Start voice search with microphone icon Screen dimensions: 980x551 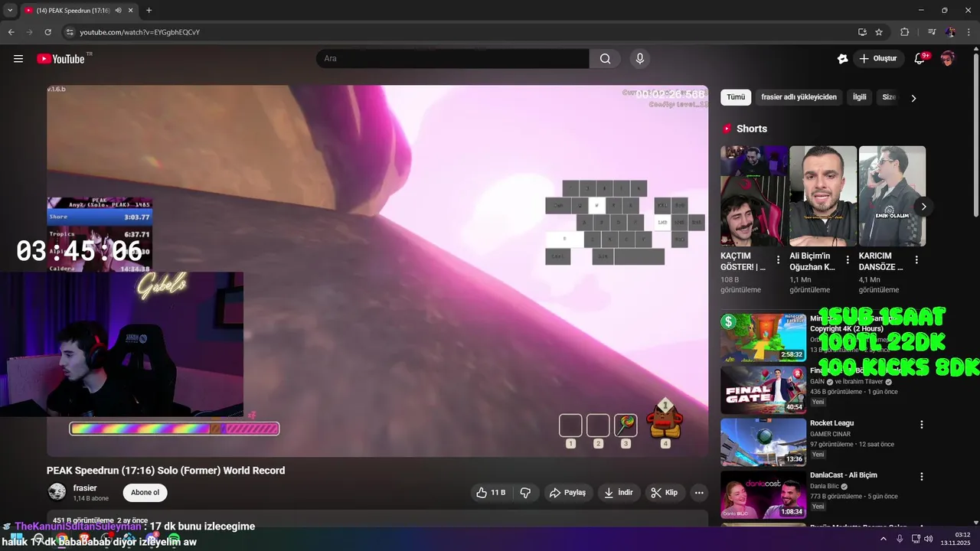coord(640,59)
